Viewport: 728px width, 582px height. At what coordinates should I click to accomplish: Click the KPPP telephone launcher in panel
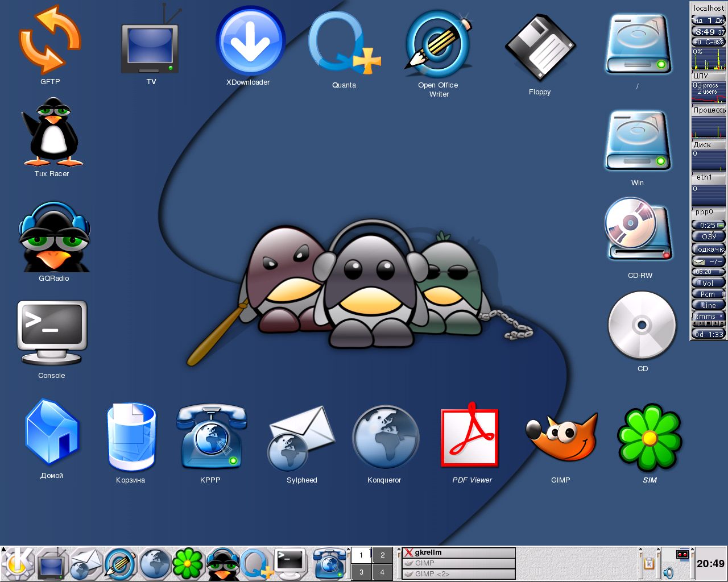point(329,564)
